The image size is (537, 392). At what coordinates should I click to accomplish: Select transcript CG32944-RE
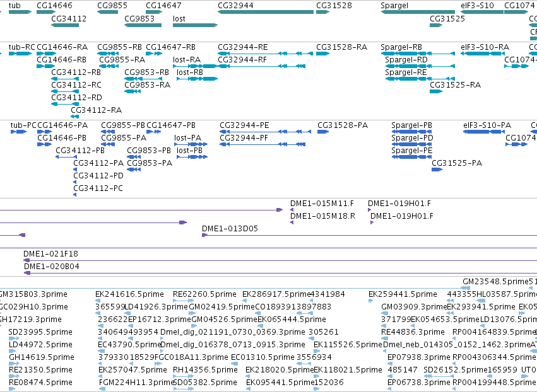(x=243, y=47)
